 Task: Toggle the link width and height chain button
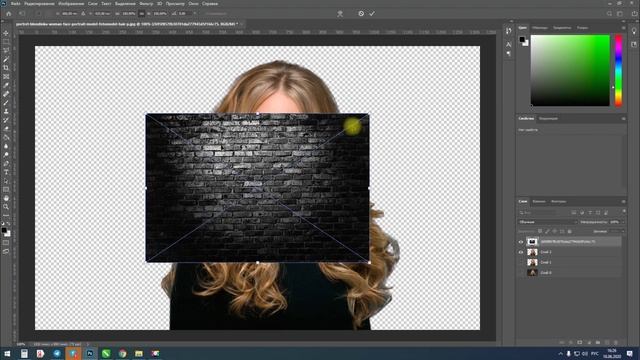pyautogui.click(x=142, y=13)
